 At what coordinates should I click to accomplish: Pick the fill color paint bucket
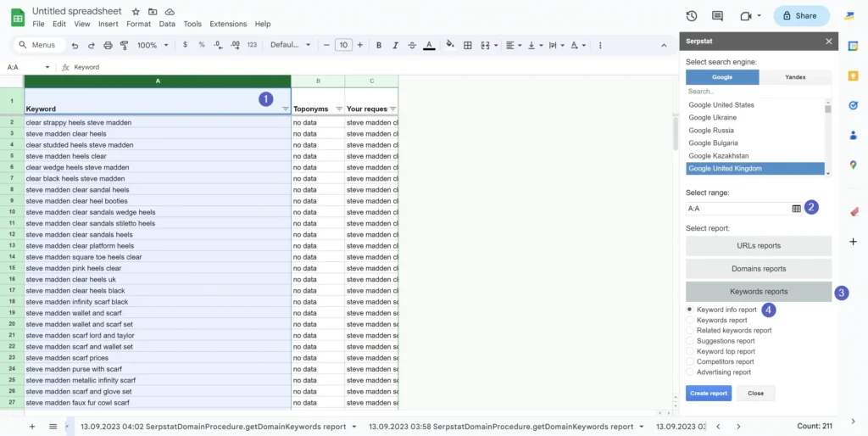(450, 45)
